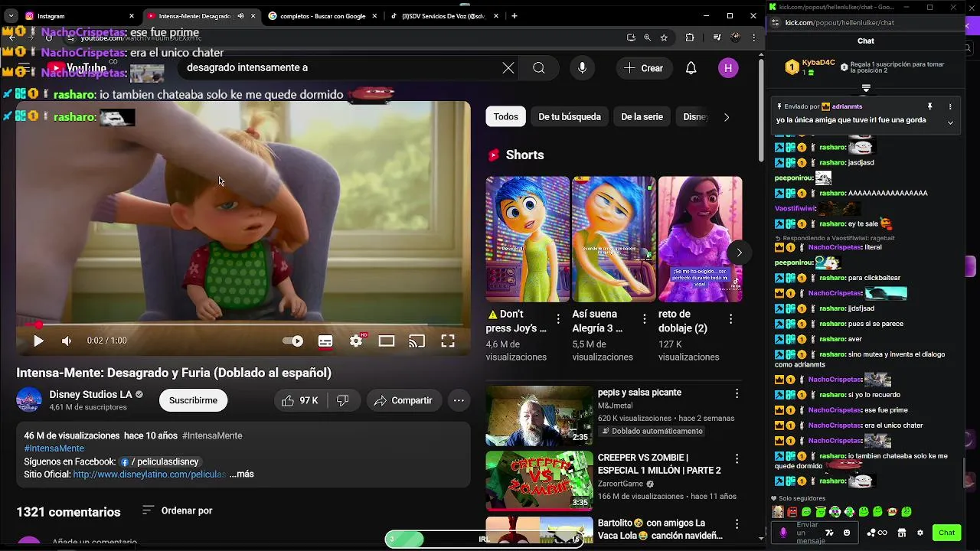The width and height of the screenshot is (980, 551).
Task: Switch to completos Buscar con Google tab
Action: coord(322,15)
